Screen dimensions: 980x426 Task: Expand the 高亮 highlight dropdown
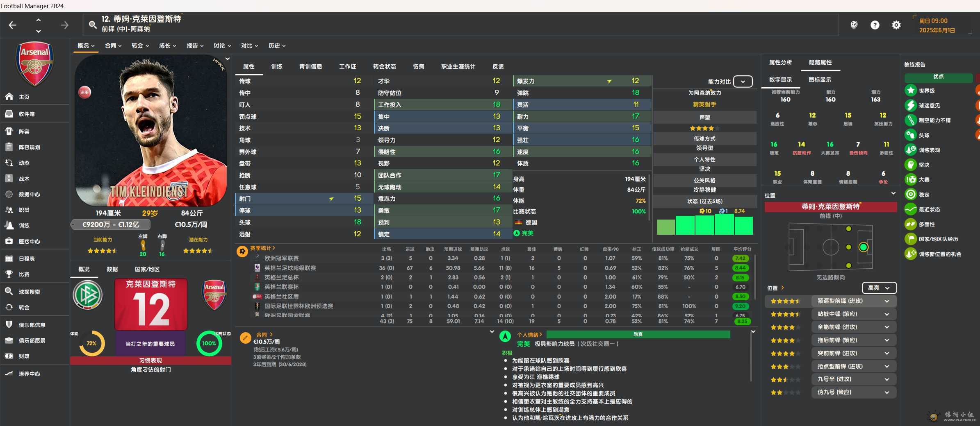pyautogui.click(x=879, y=288)
